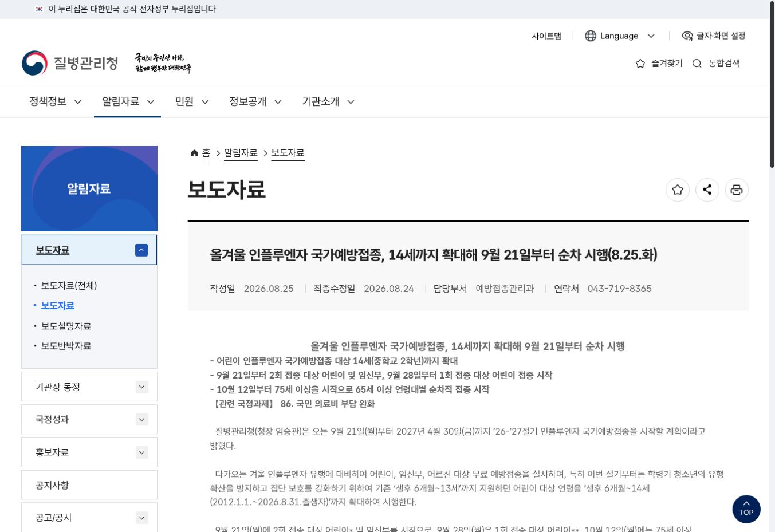Click 알림자료 in the breadcrumb
This screenshot has height=532, width=775.
pos(241,153)
